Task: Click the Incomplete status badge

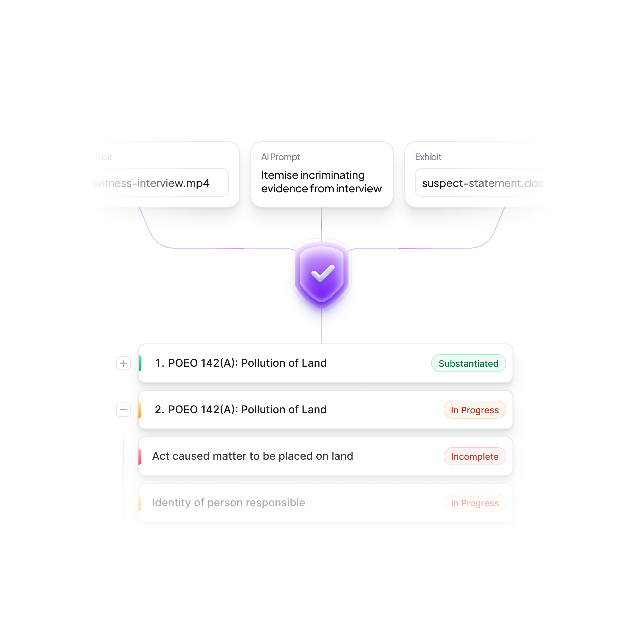Action: click(x=474, y=457)
